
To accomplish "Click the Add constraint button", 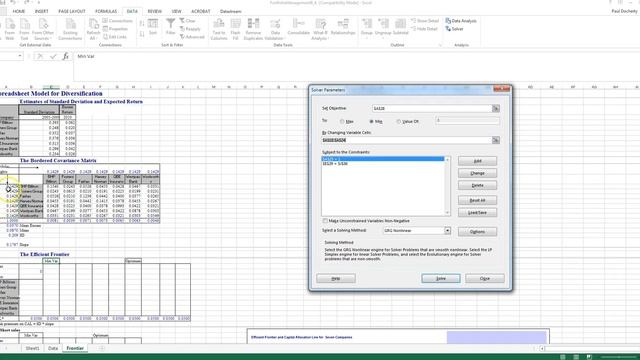I will (x=477, y=161).
